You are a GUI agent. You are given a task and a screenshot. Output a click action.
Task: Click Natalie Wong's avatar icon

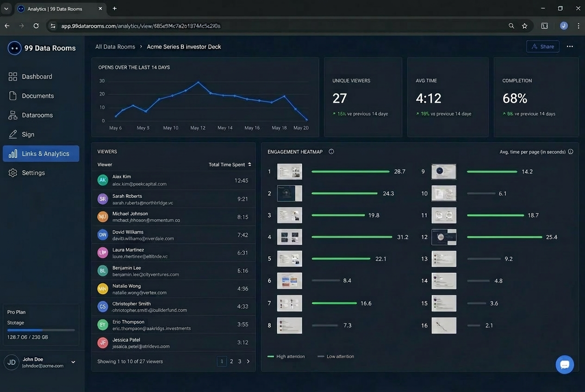103,289
